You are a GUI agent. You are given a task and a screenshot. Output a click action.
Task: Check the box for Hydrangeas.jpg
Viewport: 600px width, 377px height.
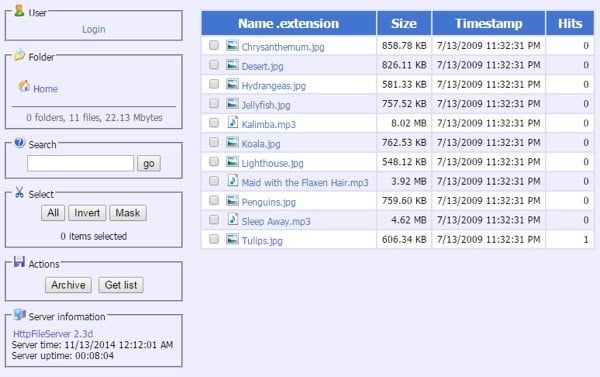pyautogui.click(x=214, y=84)
